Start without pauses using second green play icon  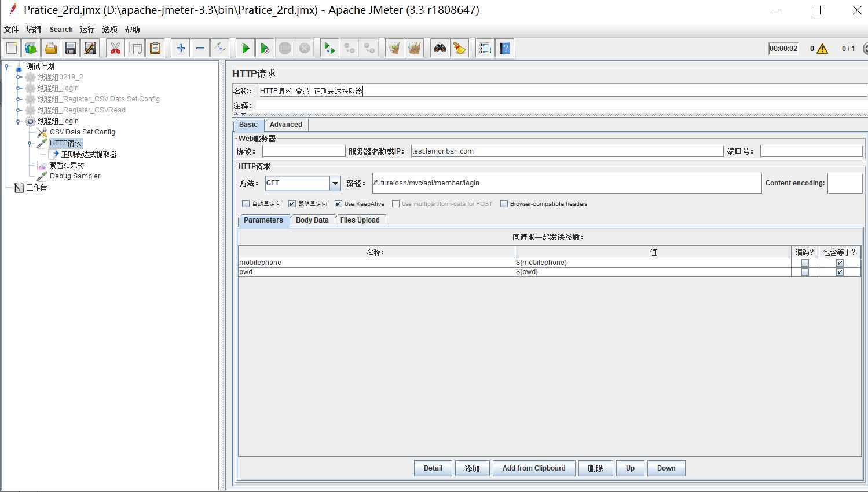click(265, 48)
